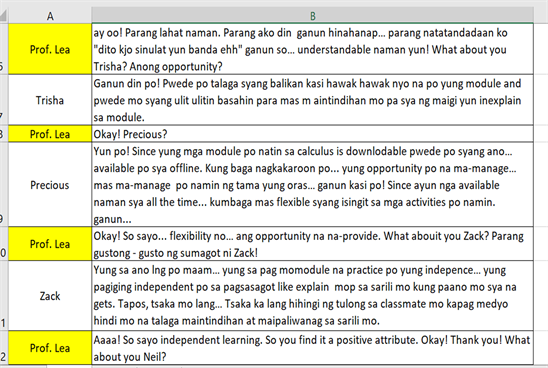This screenshot has width=548, height=368.
Task: Select the column A header
Action: pyautogui.click(x=50, y=16)
